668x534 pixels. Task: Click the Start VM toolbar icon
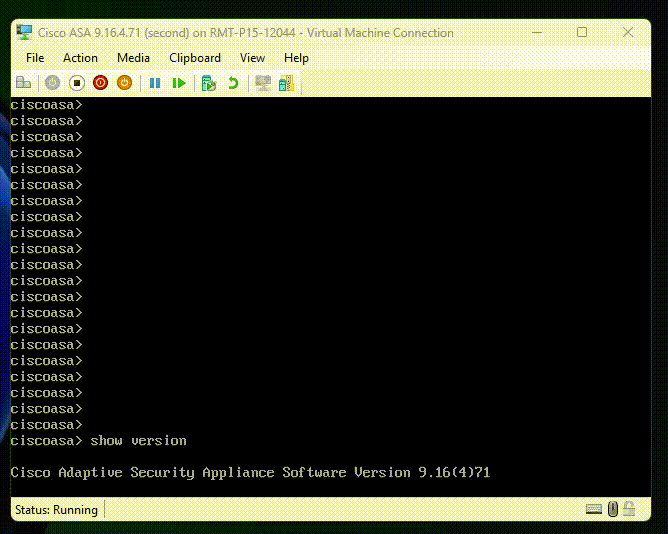(x=52, y=83)
